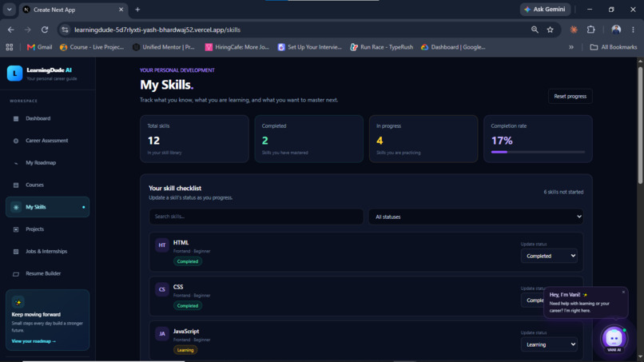Click the Reset progress button
The height and width of the screenshot is (362, 644).
tap(570, 96)
